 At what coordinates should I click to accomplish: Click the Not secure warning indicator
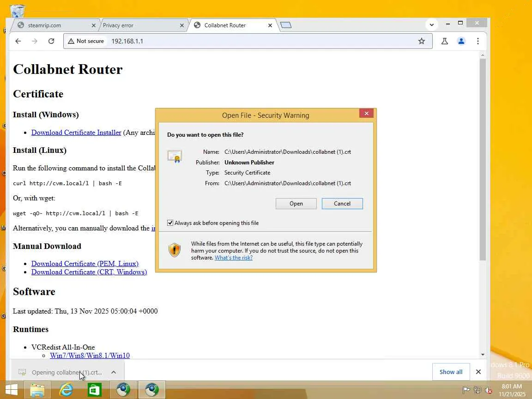[x=86, y=41]
